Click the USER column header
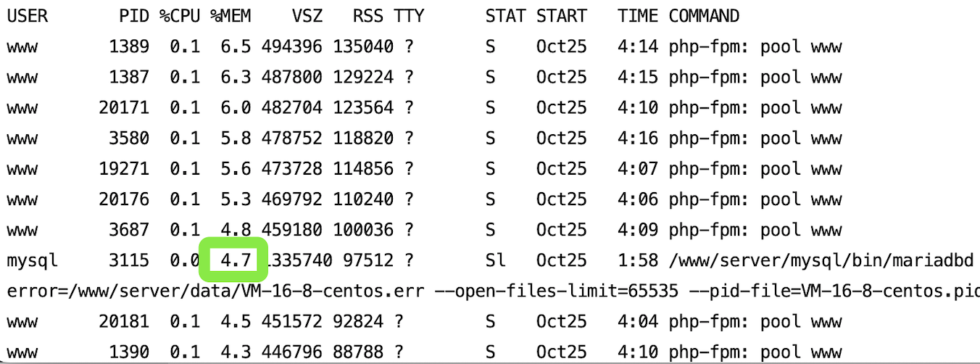The image size is (980, 364). (28, 16)
